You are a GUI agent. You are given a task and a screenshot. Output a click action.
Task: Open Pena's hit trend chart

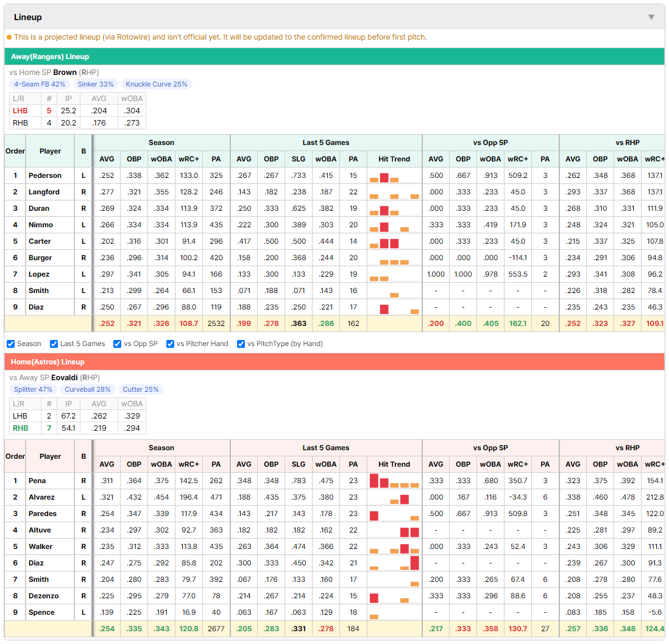pos(394,481)
